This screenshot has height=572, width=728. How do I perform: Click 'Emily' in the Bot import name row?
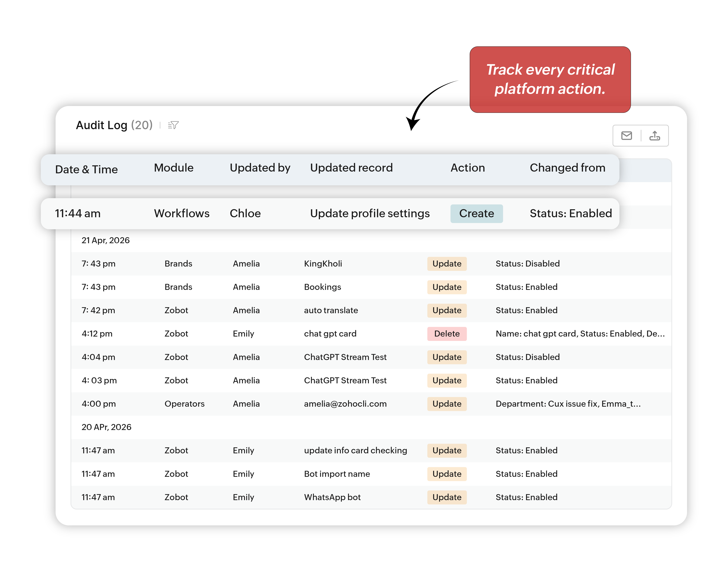pyautogui.click(x=243, y=474)
